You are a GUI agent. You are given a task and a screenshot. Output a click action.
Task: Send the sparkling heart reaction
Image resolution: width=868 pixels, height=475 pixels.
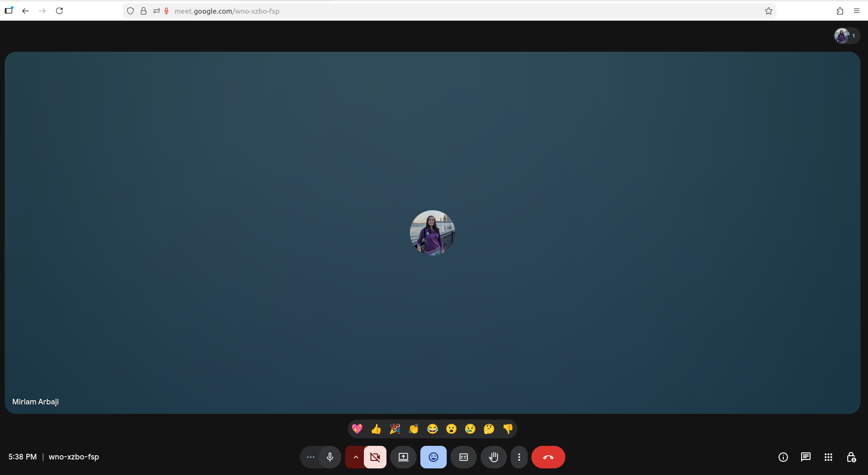357,429
